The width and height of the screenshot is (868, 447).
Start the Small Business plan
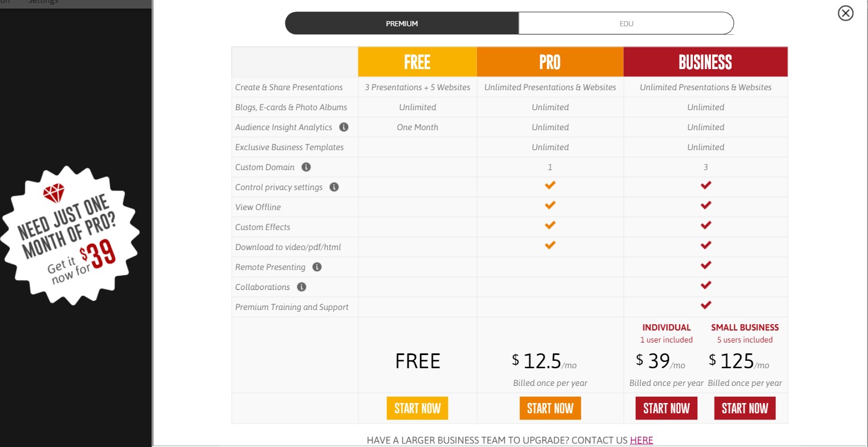click(x=745, y=408)
